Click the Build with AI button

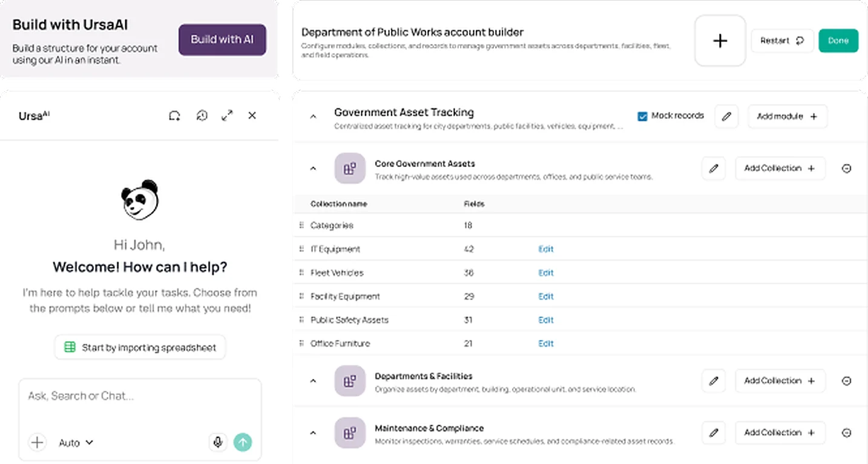point(222,39)
